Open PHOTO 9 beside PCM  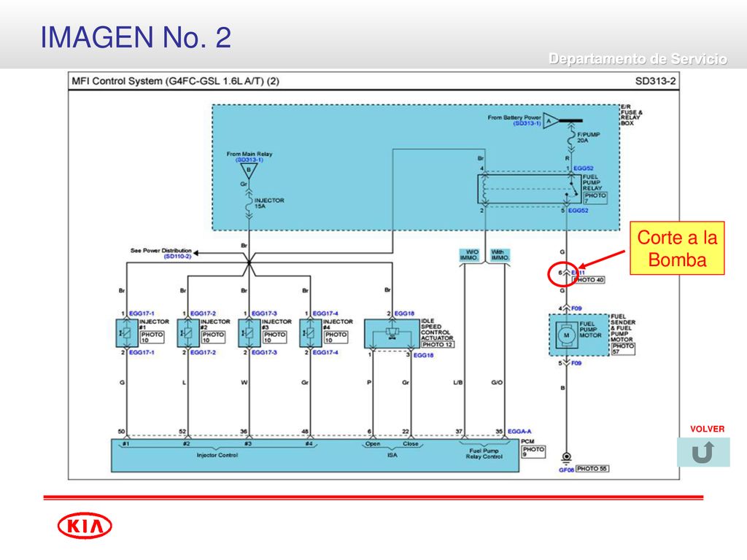(x=533, y=452)
